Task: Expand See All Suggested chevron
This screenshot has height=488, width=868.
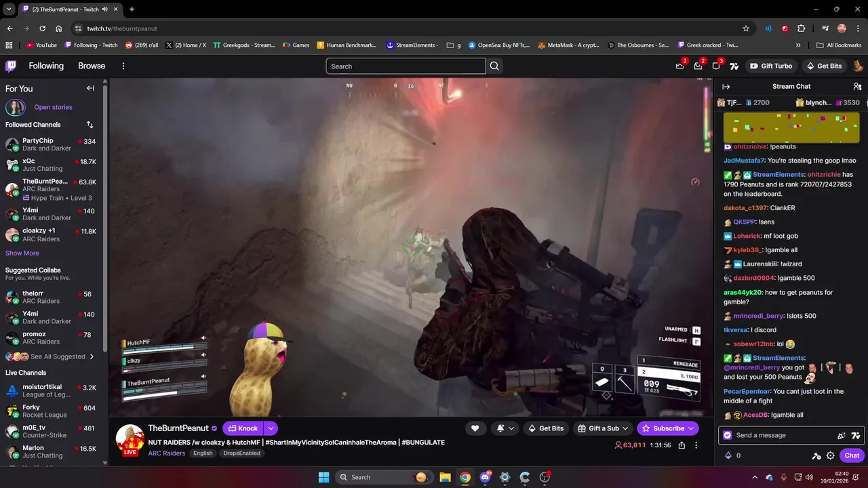Action: point(92,357)
